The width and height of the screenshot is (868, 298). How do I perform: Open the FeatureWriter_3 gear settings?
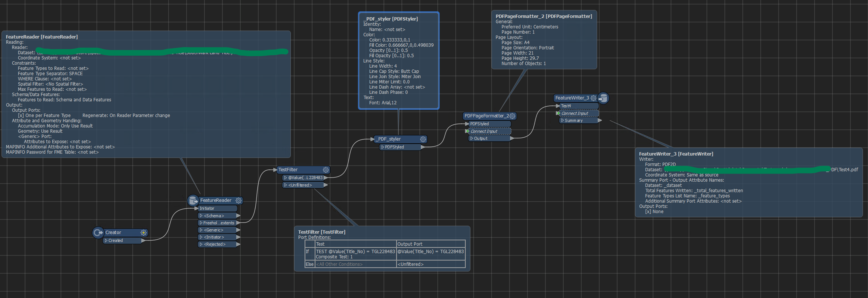594,98
